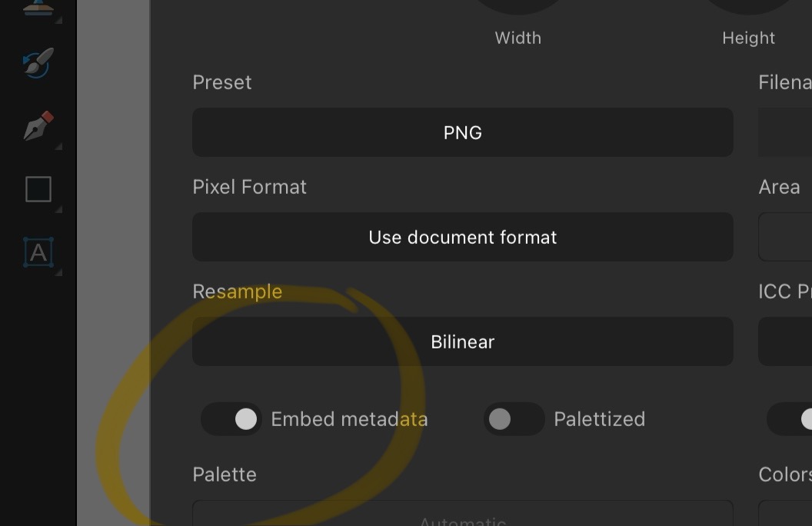This screenshot has width=812, height=526.
Task: Tap the Height dimension control
Action: [x=748, y=7]
